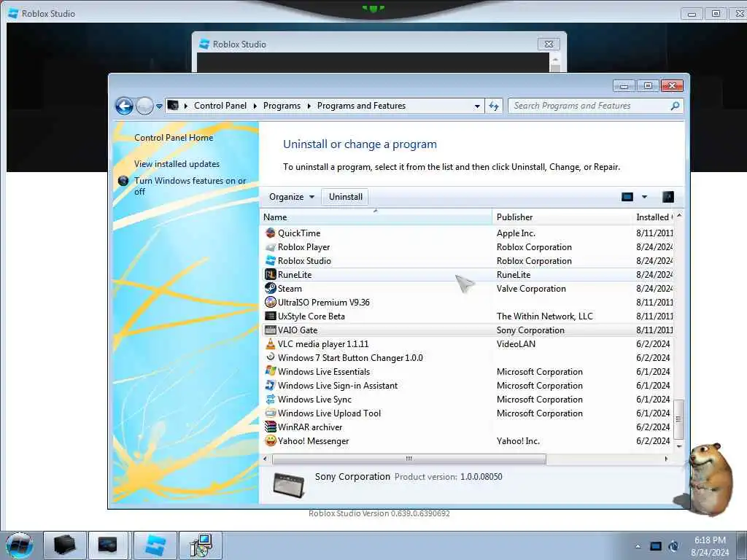Open the Organize dropdown menu
This screenshot has height=560, width=747.
292,197
